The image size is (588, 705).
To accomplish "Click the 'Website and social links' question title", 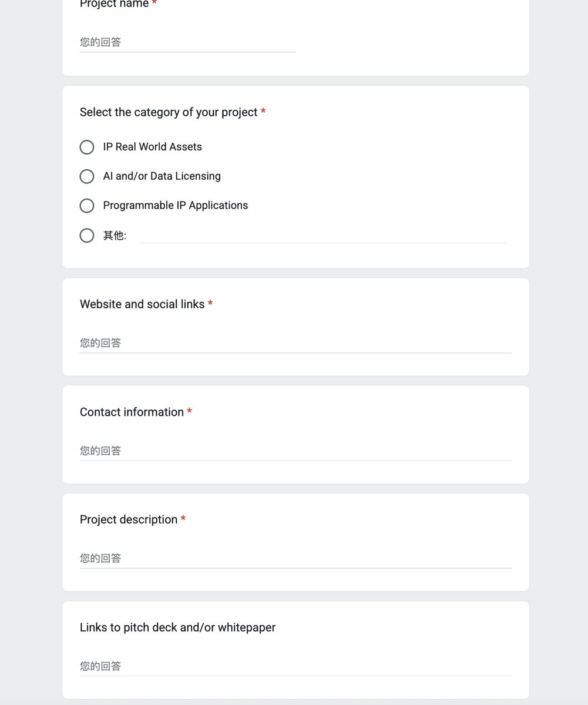I will 142,304.
